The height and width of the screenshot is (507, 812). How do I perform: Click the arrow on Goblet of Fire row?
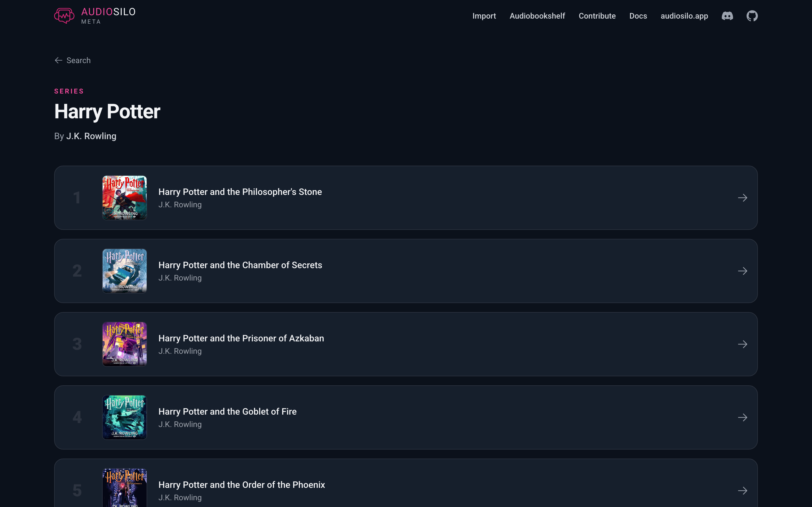tap(743, 417)
